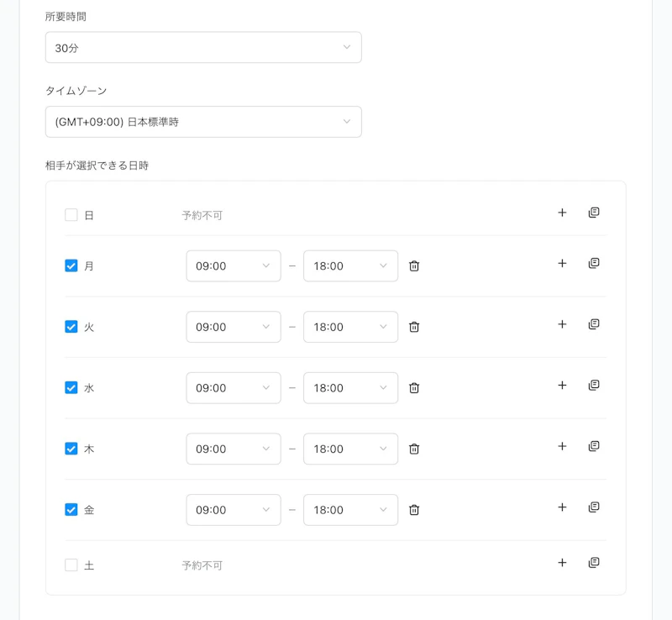This screenshot has width=672, height=620.
Task: Add a time slot to Saturday (土)
Action: pyautogui.click(x=562, y=562)
